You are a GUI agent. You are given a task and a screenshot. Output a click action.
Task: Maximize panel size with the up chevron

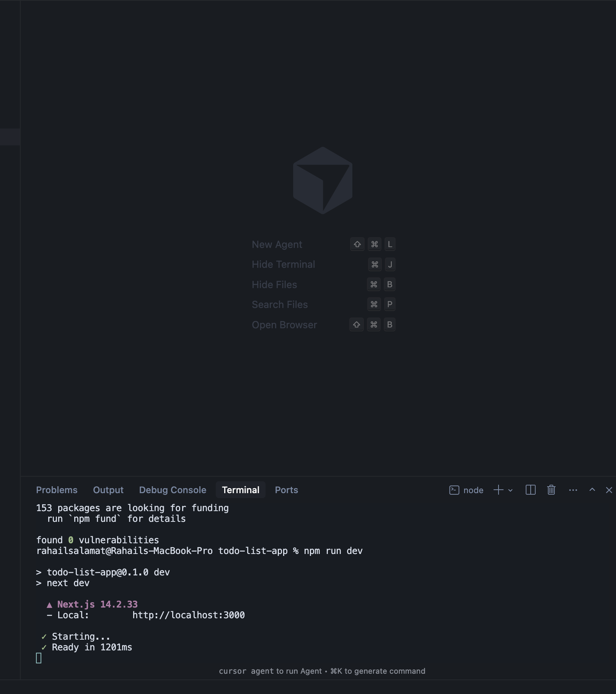coord(592,490)
